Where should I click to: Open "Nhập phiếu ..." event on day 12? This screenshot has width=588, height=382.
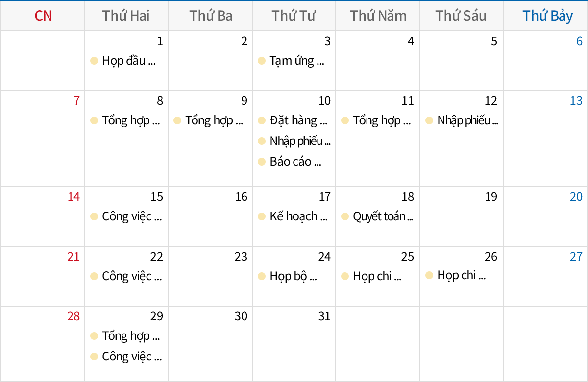pyautogui.click(x=467, y=120)
